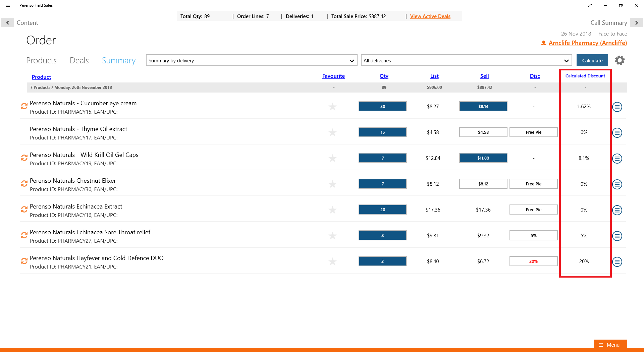
Task: Sort by the Disc column header
Action: point(535,76)
